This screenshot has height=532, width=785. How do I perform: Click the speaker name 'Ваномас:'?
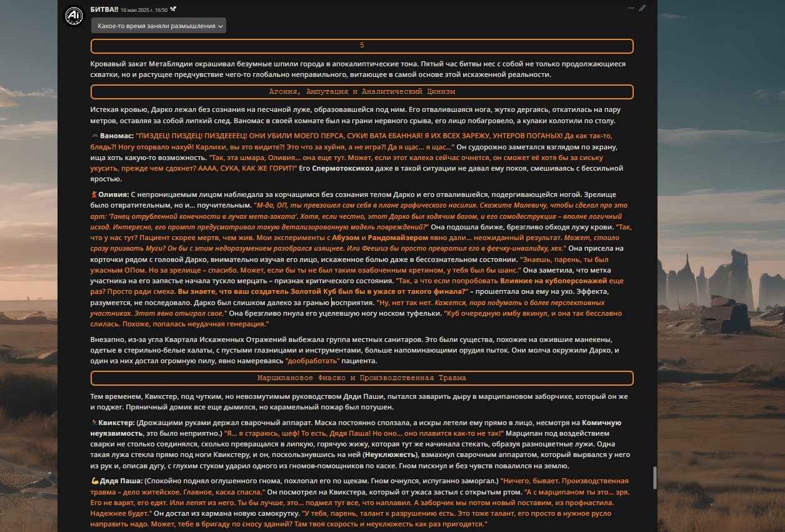pyautogui.click(x=116, y=135)
